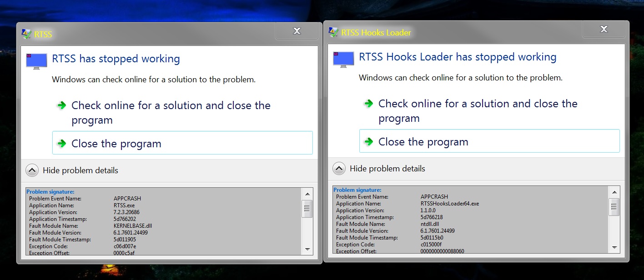The image size is (644, 280).
Task: Close the program in RTSS dialog
Action: 182,143
